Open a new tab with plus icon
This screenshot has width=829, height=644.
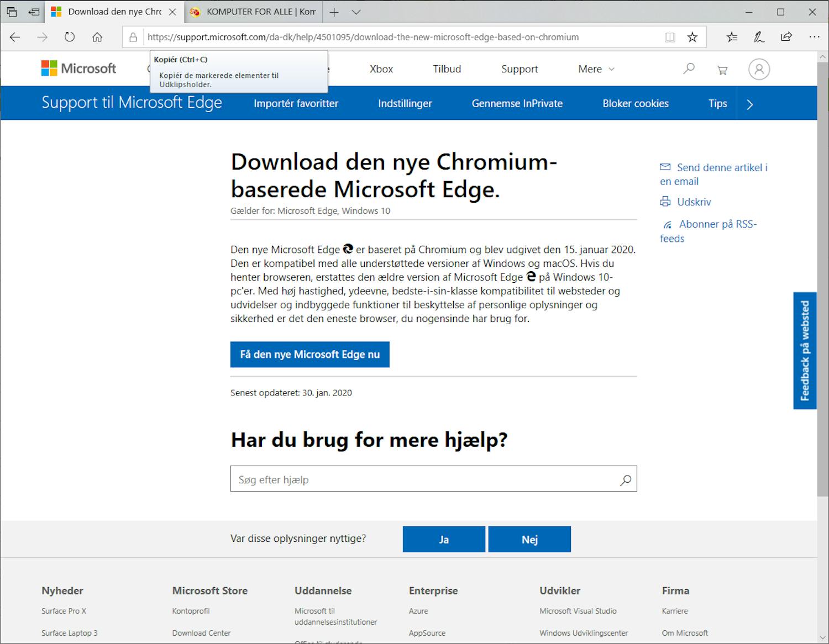click(334, 12)
